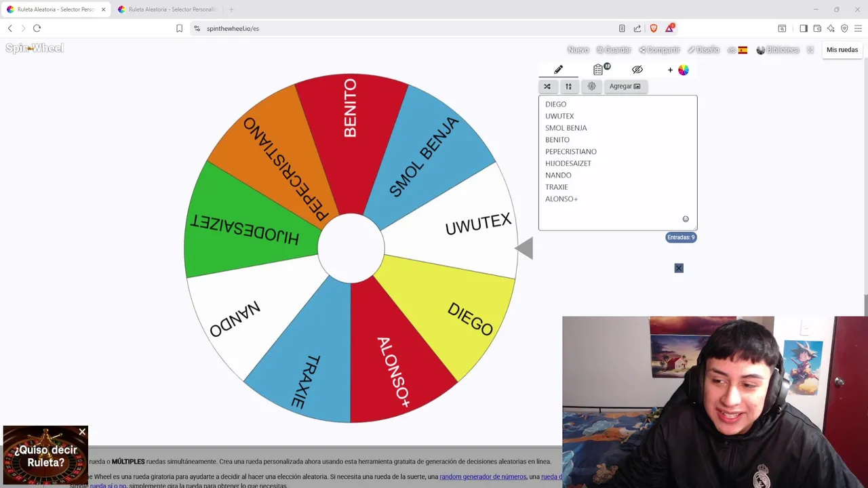Open the Diseño design settings
868x488 pixels.
[703, 50]
